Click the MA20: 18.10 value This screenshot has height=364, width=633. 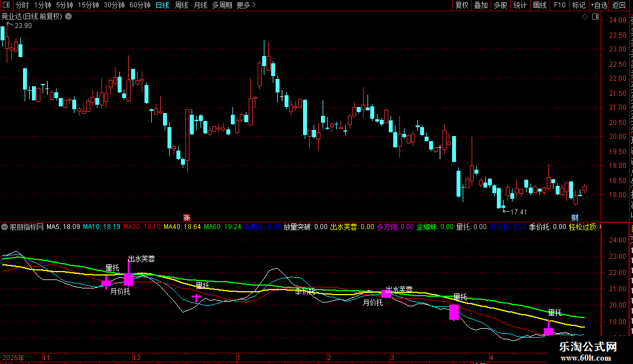142,227
